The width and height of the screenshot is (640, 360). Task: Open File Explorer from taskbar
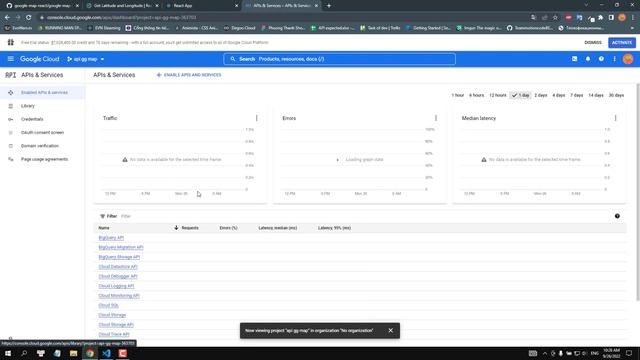coord(73,353)
